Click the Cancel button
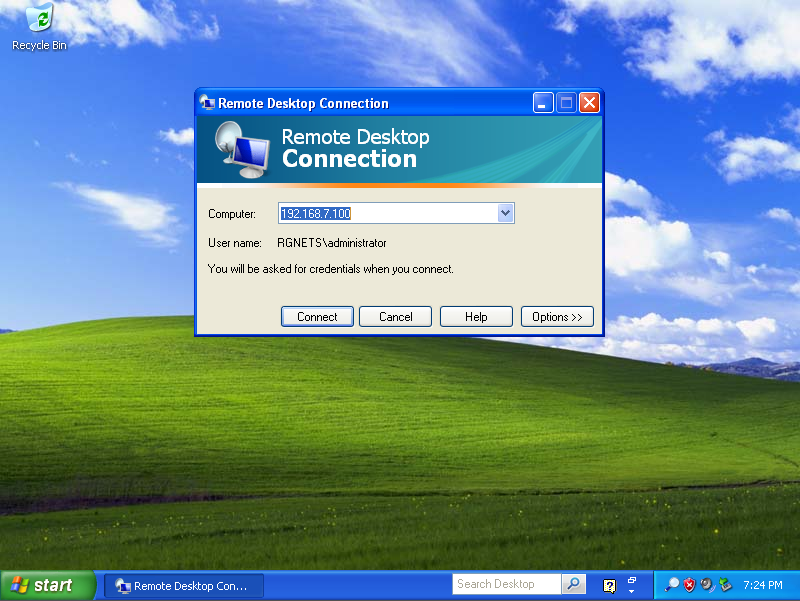Screen dimensions: 800x601 tap(395, 317)
